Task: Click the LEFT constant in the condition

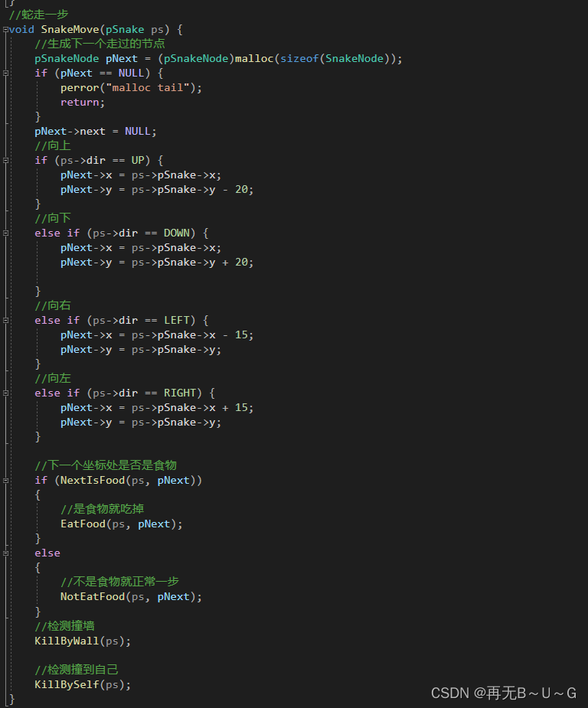Action: (x=177, y=320)
